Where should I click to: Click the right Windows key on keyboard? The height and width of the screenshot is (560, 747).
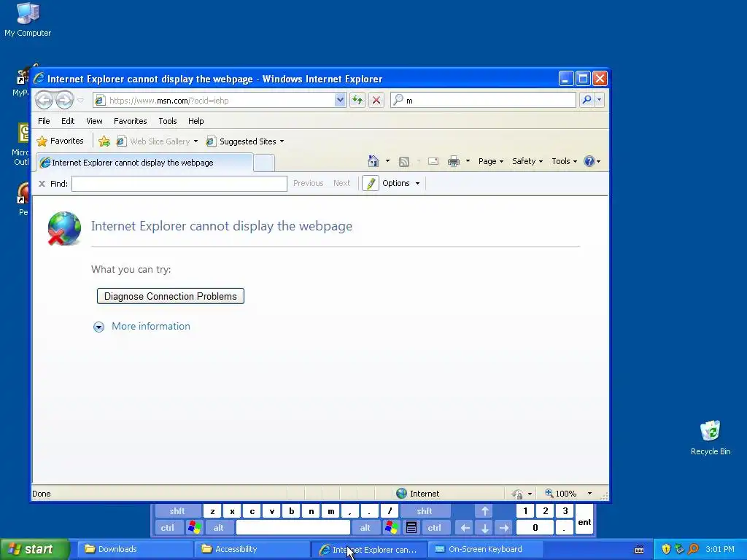(x=392, y=528)
